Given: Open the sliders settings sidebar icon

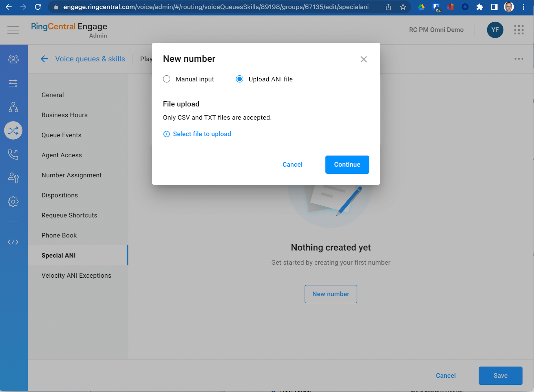Looking at the screenshot, I should pyautogui.click(x=13, y=83).
